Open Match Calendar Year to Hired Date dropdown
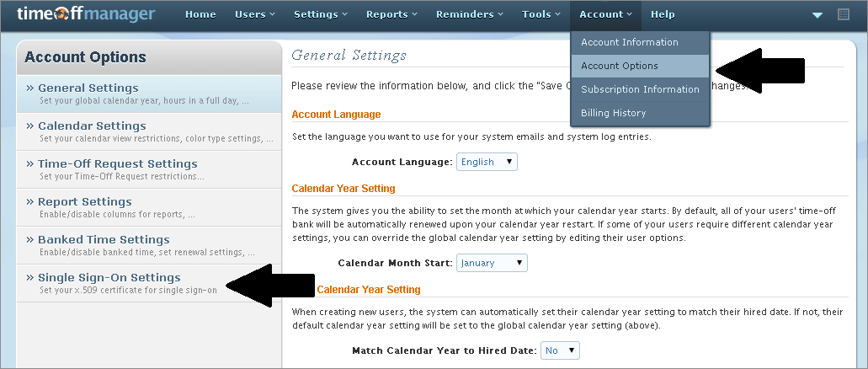868x369 pixels. pyautogui.click(x=560, y=350)
